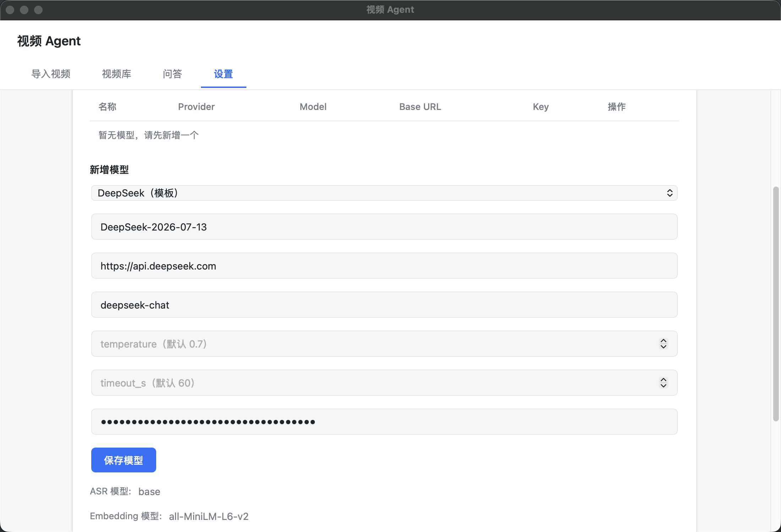Viewport: 781px width, 532px height.
Task: Click the model name field DeepSeek-2026-07-13
Action: click(384, 227)
